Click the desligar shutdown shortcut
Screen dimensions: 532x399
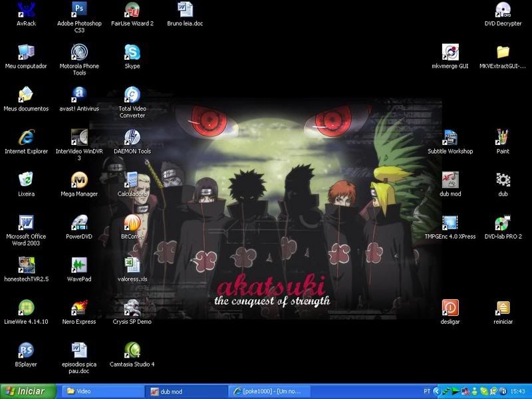click(x=450, y=308)
